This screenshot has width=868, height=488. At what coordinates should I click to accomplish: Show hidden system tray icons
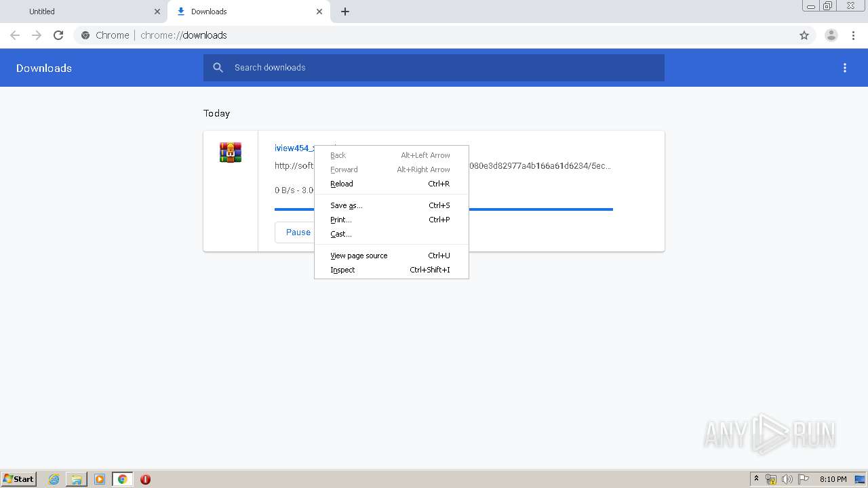click(757, 479)
